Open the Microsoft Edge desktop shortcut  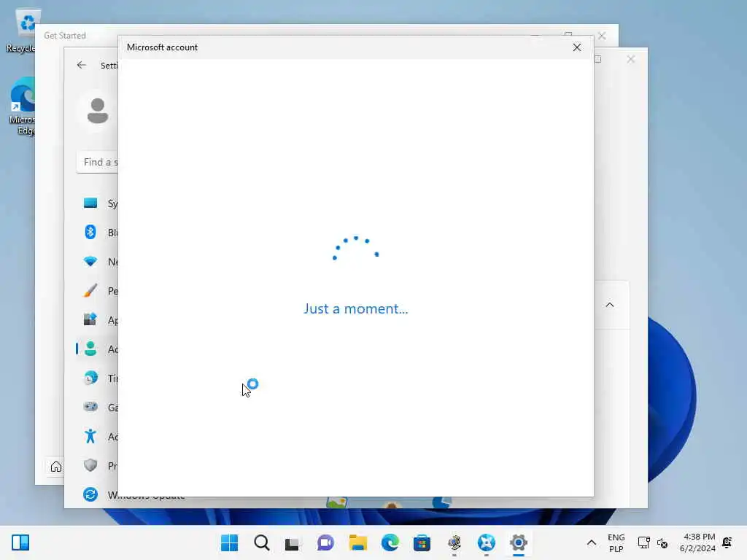22,106
